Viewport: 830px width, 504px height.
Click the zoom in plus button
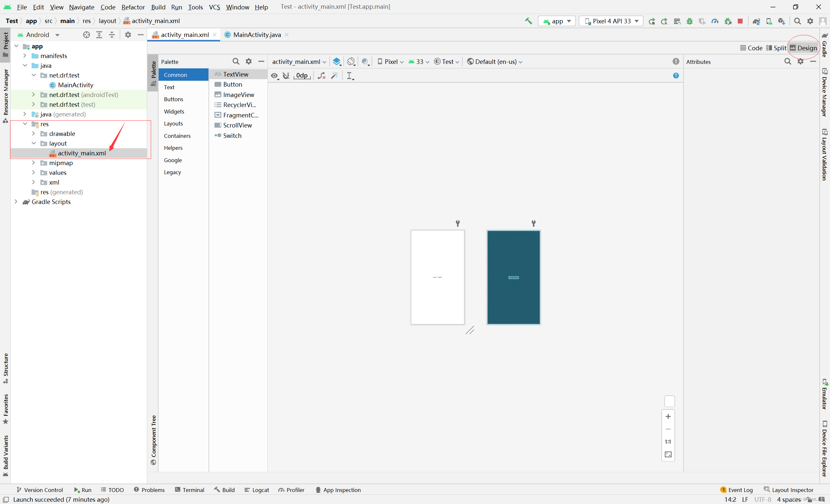(668, 416)
